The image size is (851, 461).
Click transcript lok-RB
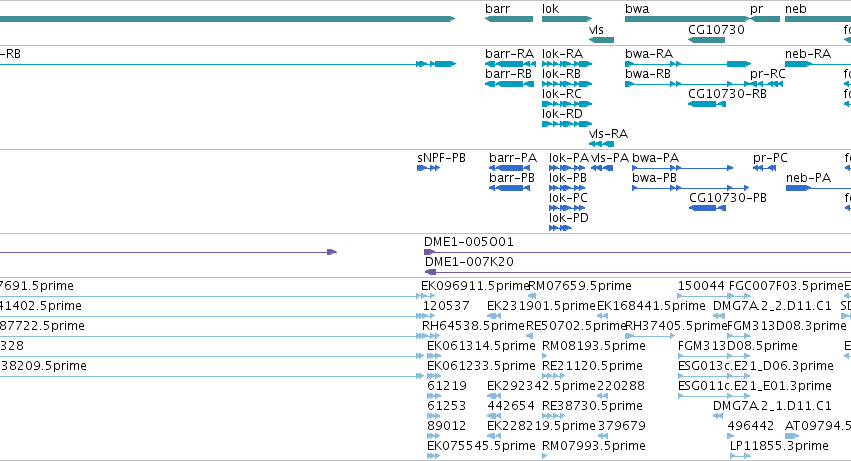pos(567,84)
